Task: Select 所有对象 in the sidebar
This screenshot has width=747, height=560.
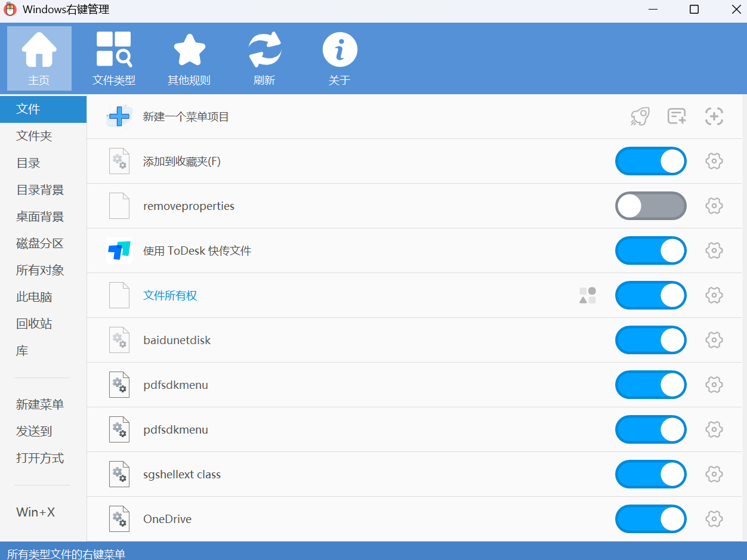Action: (43, 270)
